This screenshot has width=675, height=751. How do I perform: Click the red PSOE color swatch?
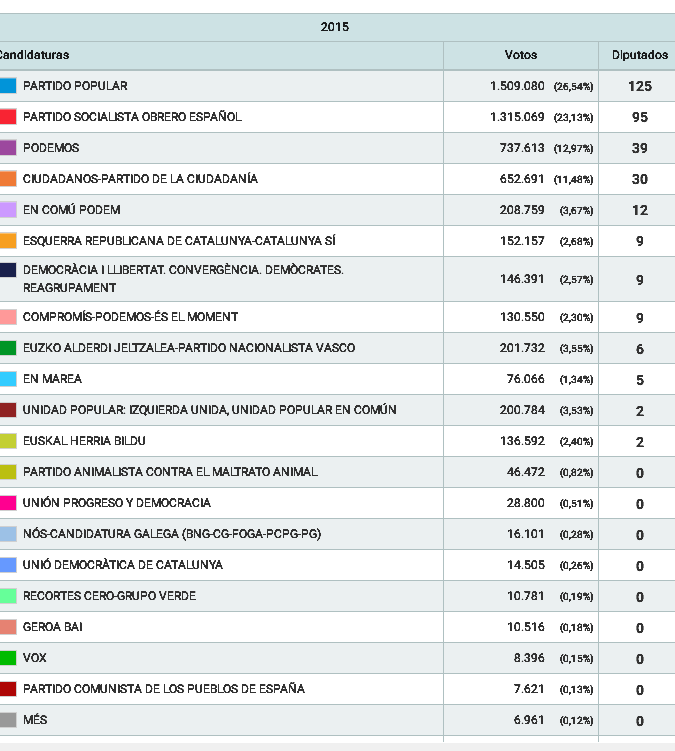pyautogui.click(x=8, y=117)
